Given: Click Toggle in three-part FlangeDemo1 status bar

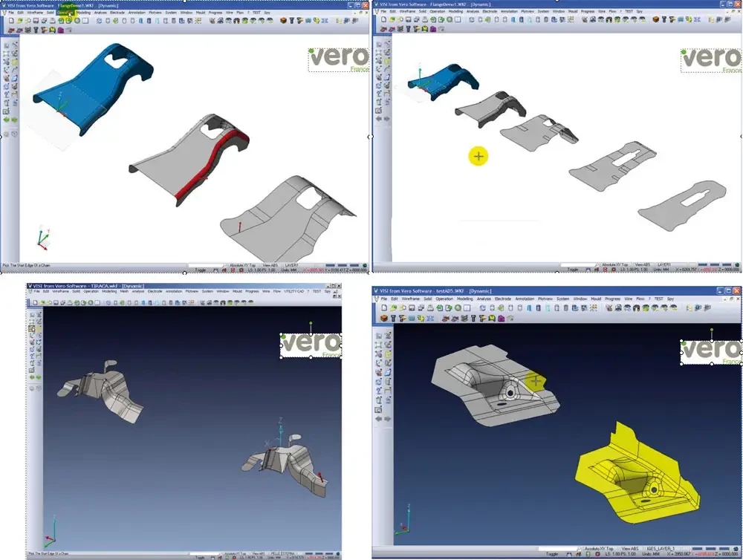Looking at the screenshot, I should [x=201, y=270].
